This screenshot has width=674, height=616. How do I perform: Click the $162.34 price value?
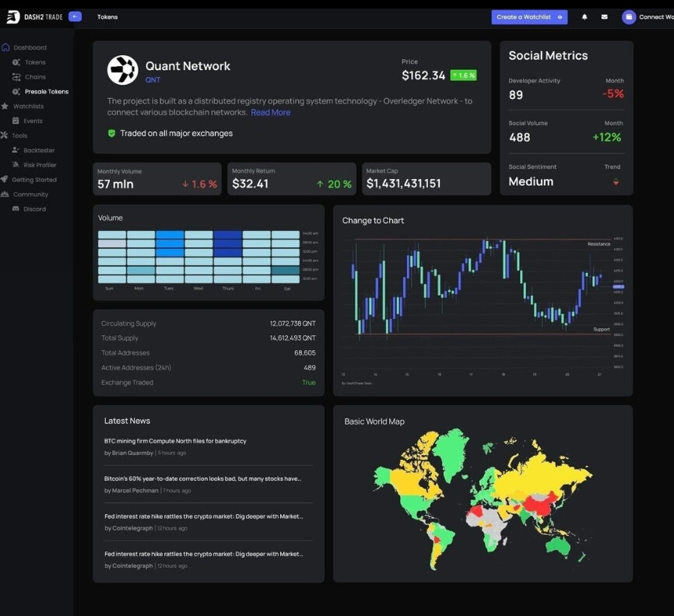point(423,75)
